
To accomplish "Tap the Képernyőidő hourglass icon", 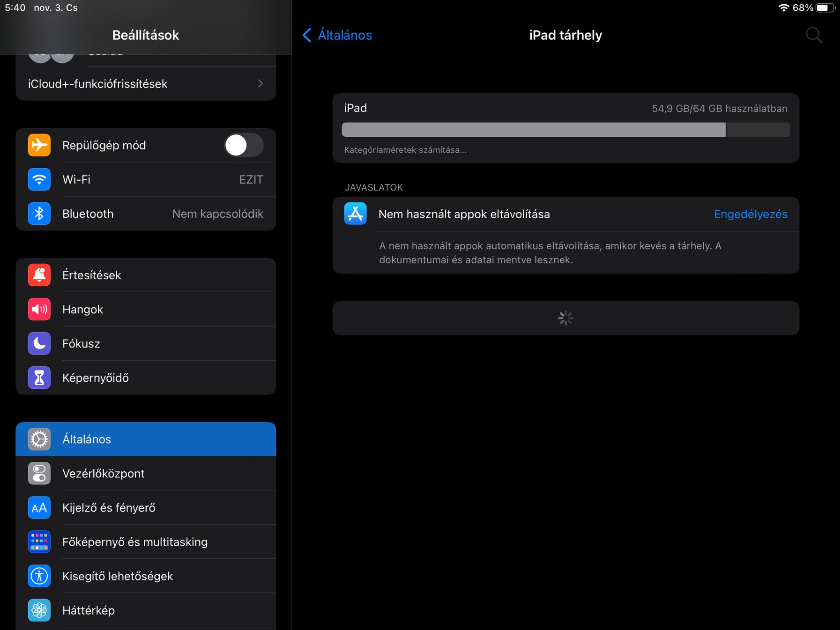I will click(39, 378).
